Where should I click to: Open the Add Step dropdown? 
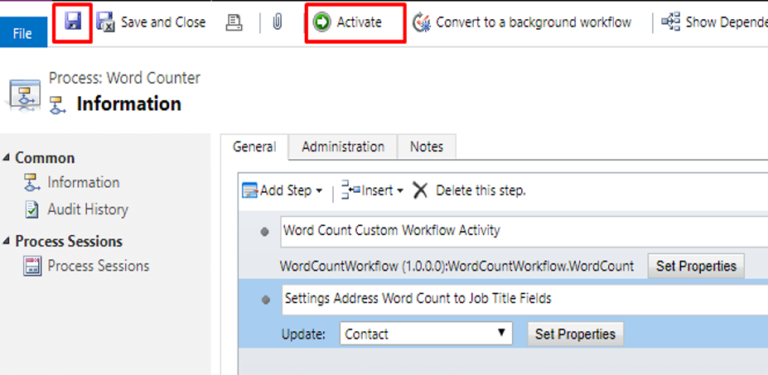[x=283, y=190]
